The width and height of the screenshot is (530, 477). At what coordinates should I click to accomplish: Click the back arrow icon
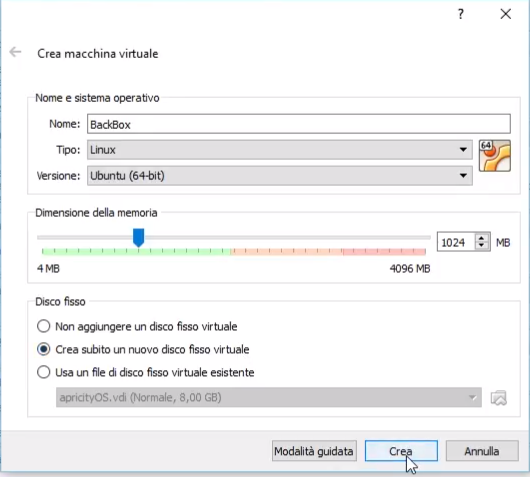click(x=15, y=52)
